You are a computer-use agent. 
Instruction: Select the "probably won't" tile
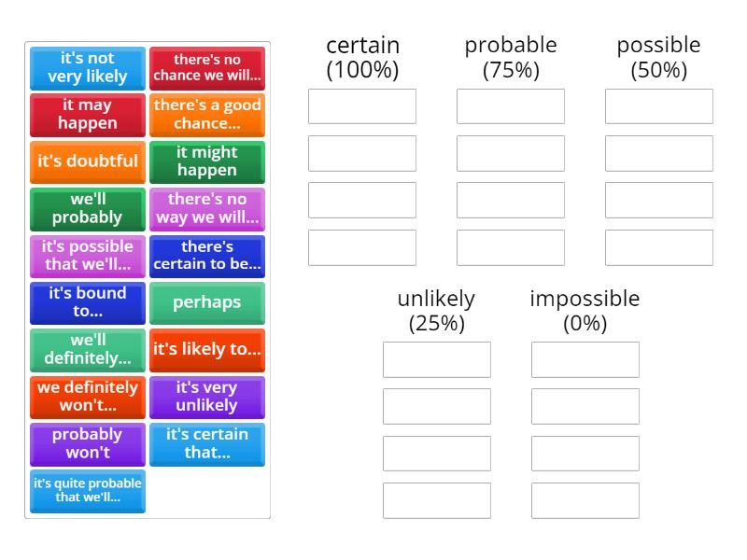click(x=87, y=443)
